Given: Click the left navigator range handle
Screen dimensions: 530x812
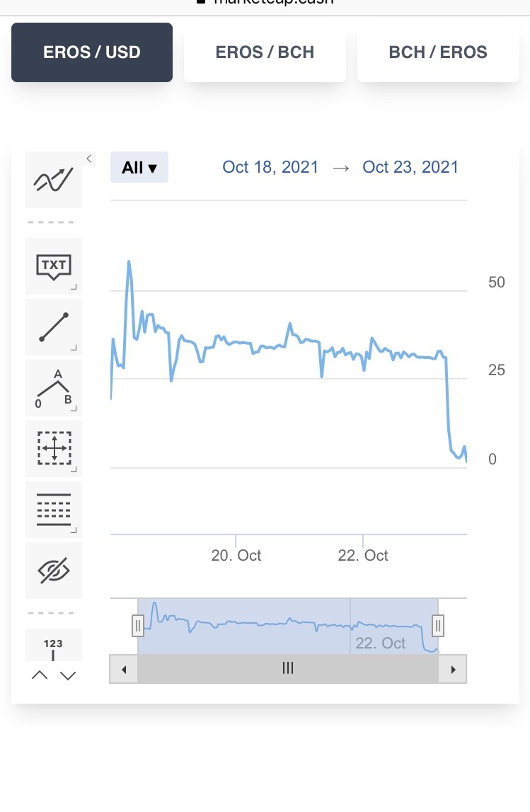Looking at the screenshot, I should coord(138,626).
